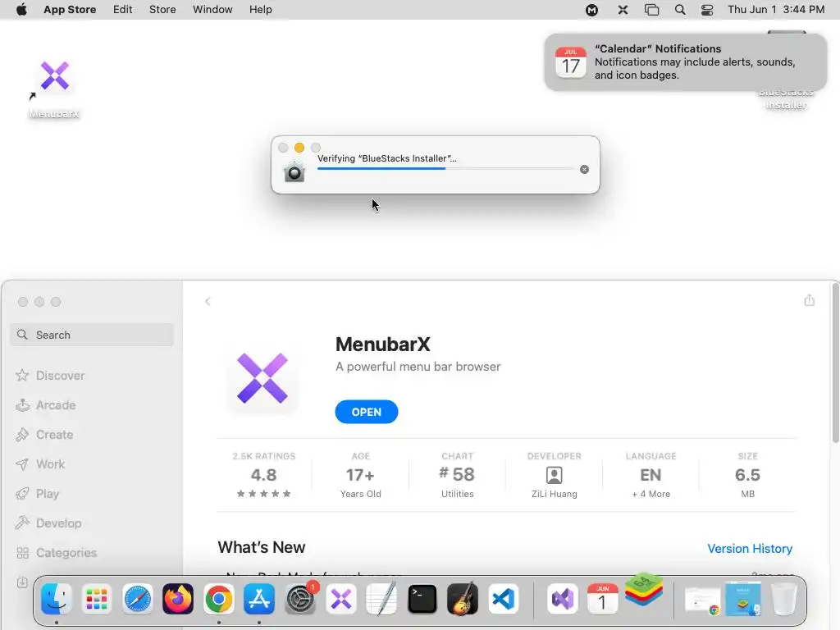
Task: Click bouncing BlueStacks icon in Dock
Action: pyautogui.click(x=644, y=589)
